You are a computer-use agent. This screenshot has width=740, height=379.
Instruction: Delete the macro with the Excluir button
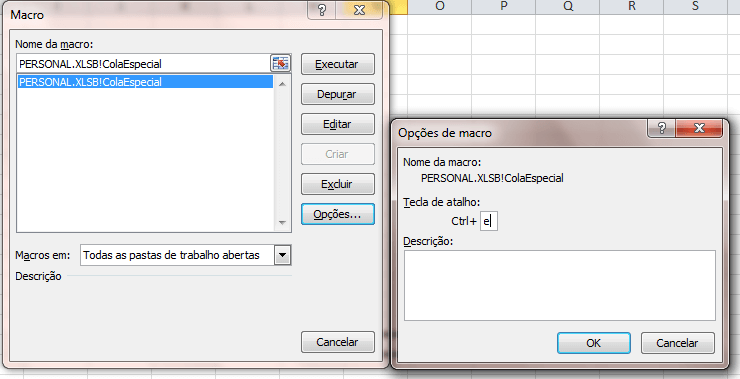click(337, 184)
